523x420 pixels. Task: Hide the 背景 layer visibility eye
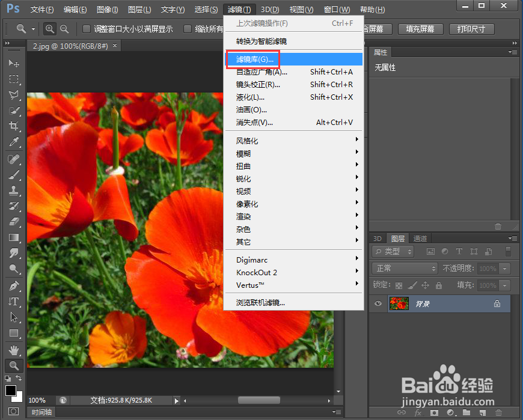pos(378,303)
